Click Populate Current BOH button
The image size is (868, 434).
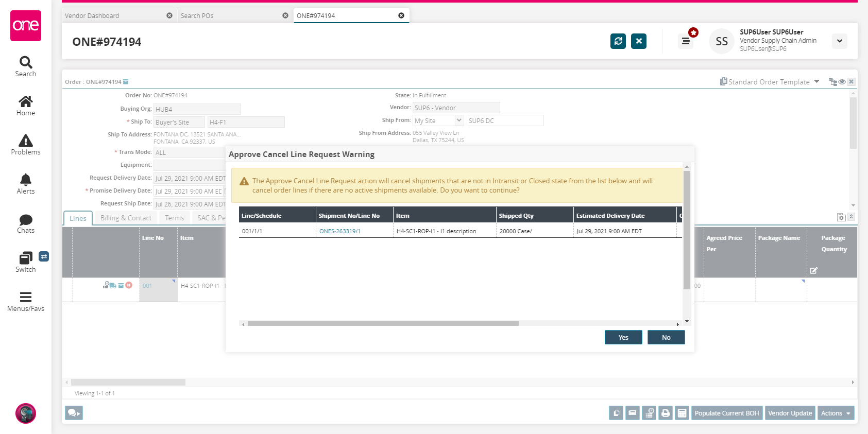coord(727,413)
